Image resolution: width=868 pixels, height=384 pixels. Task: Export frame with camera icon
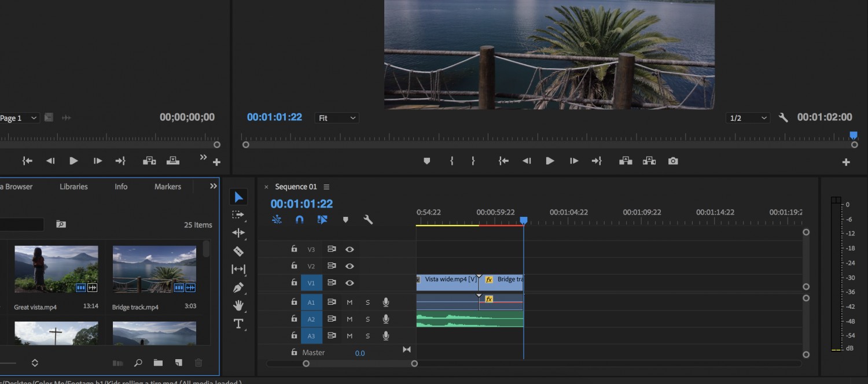[673, 161]
